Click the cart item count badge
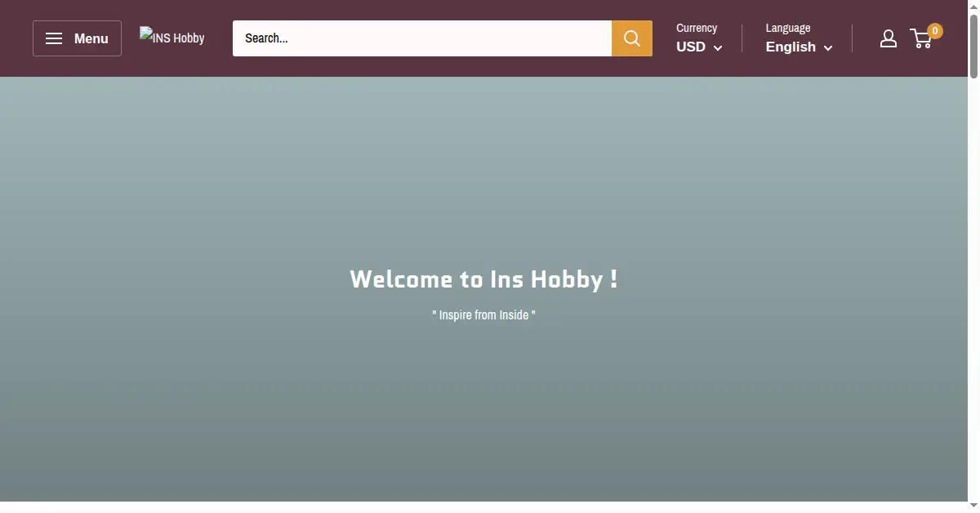980x513 pixels. click(935, 31)
